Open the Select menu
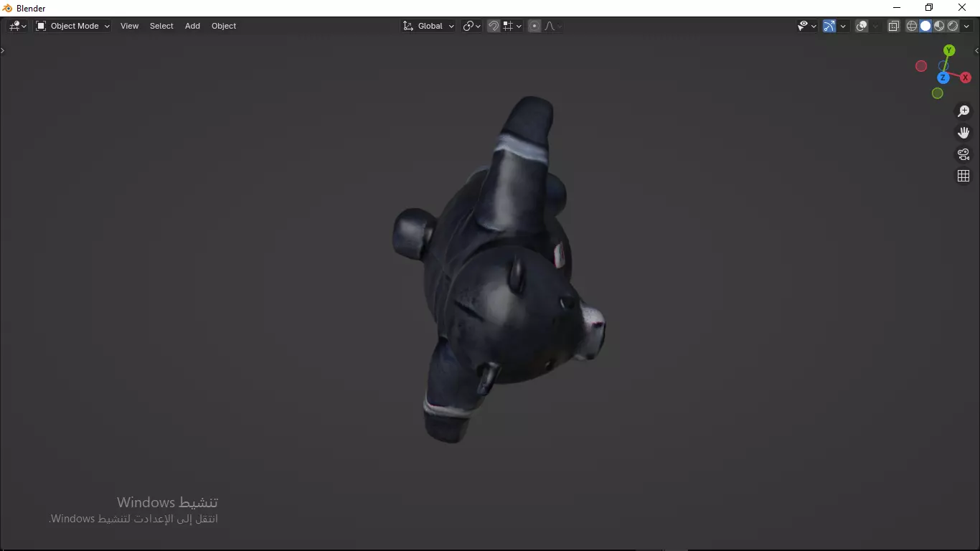This screenshot has height=551, width=980. click(x=161, y=26)
